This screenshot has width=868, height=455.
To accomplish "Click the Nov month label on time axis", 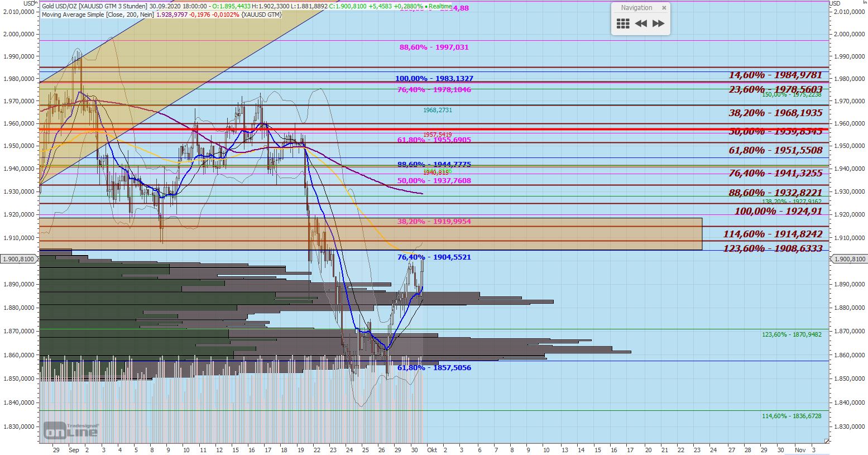I will [800, 449].
